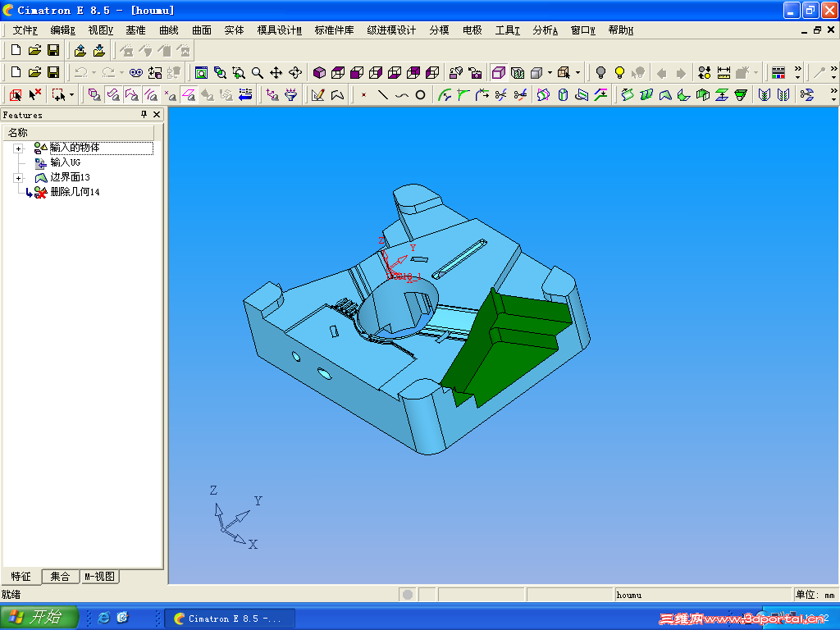
Task: Toggle the Features panel pin
Action: [144, 114]
